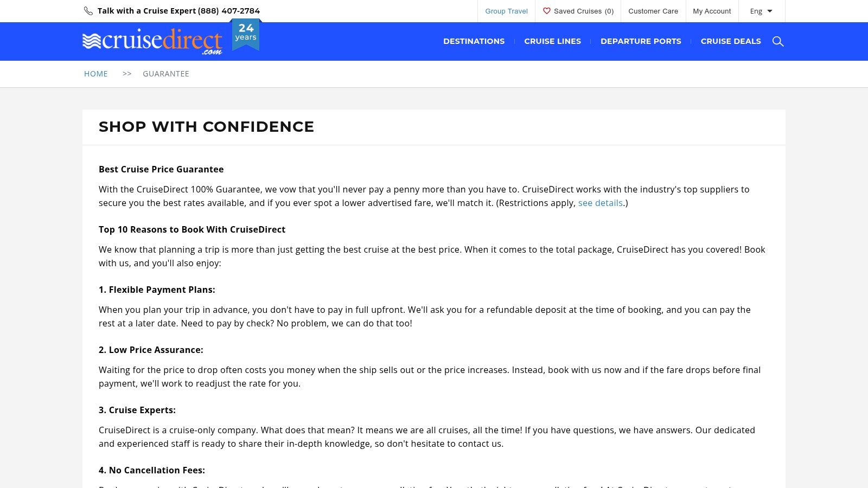Open the Eng language dropdown

761,11
